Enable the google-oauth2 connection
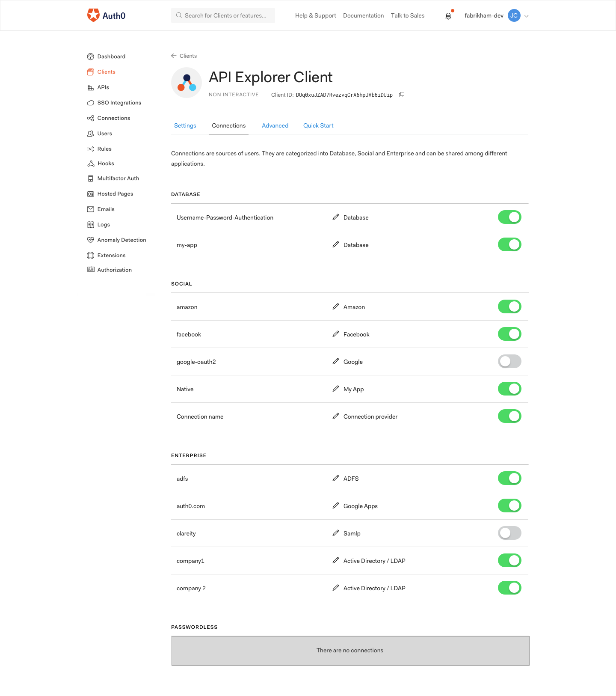The width and height of the screenshot is (616, 696). coord(509,361)
